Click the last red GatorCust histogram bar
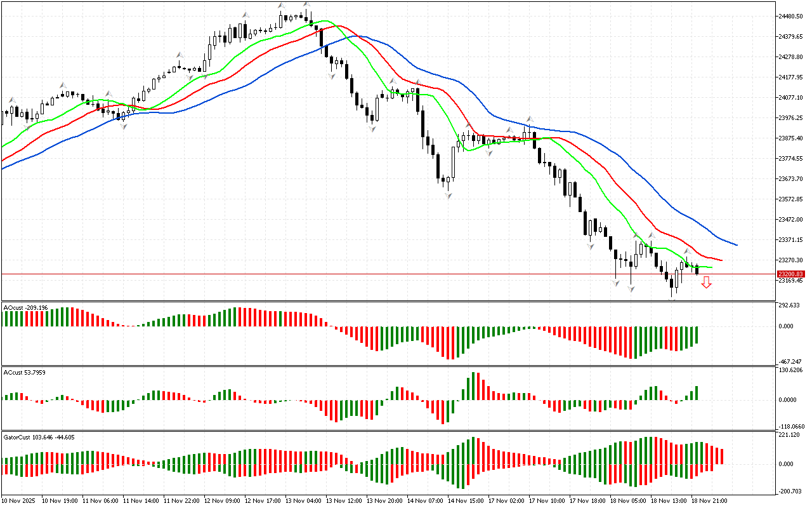The image size is (812, 508). pyautogui.click(x=721, y=456)
